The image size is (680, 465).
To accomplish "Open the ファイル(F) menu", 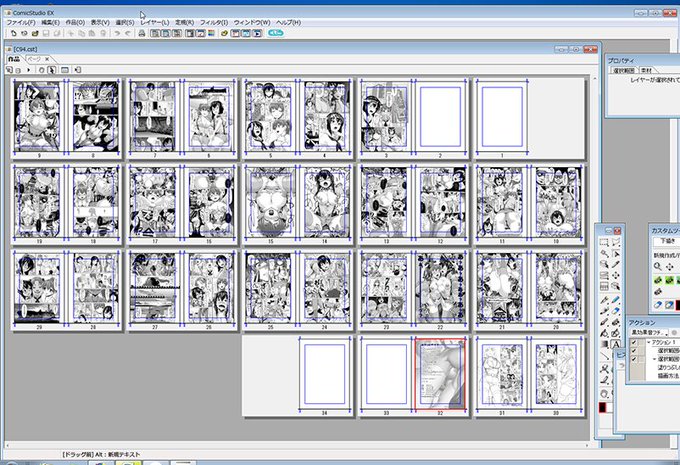I will (x=20, y=22).
